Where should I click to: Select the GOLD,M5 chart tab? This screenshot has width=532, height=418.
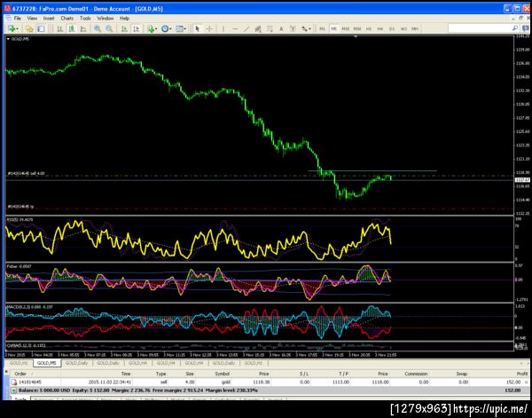tap(47, 363)
